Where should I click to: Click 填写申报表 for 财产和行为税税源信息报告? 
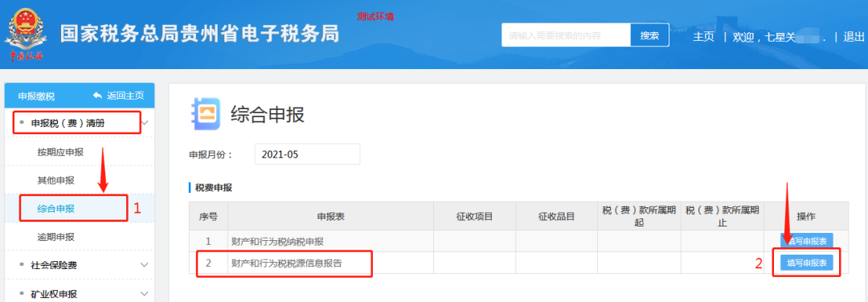point(807,263)
